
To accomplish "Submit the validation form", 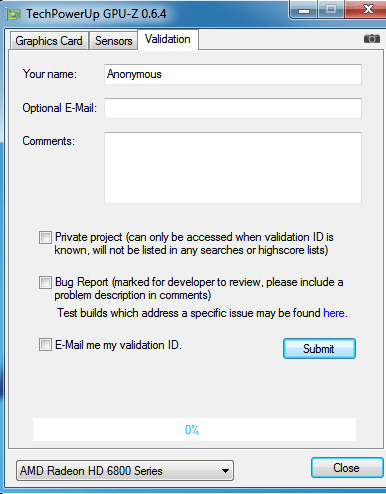I will pyautogui.click(x=319, y=349).
